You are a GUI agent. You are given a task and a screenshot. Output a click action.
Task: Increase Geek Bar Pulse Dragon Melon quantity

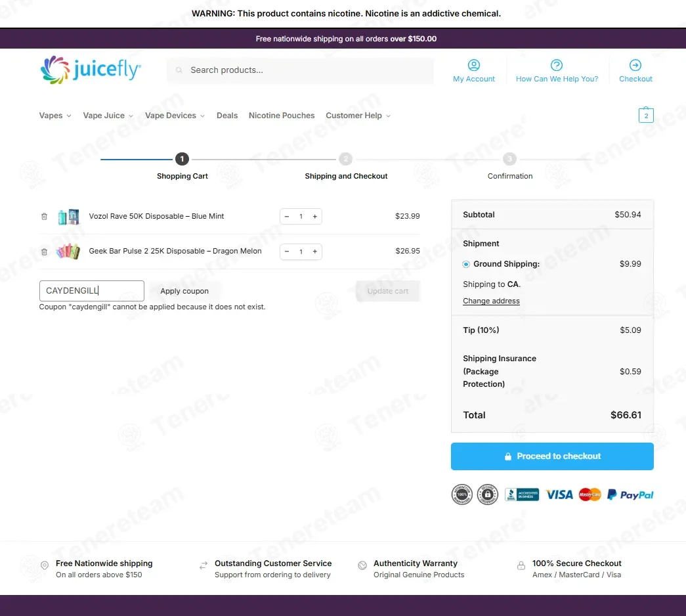pos(314,252)
